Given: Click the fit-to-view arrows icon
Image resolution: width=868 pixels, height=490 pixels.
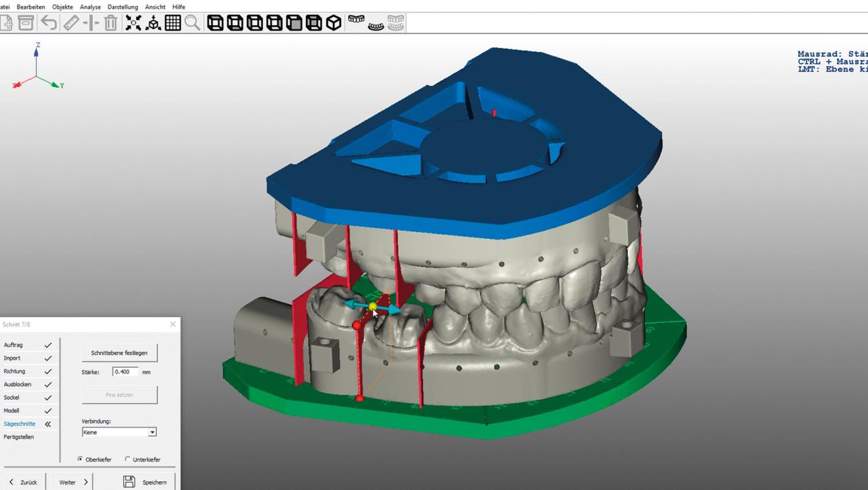Looking at the screenshot, I should (134, 23).
